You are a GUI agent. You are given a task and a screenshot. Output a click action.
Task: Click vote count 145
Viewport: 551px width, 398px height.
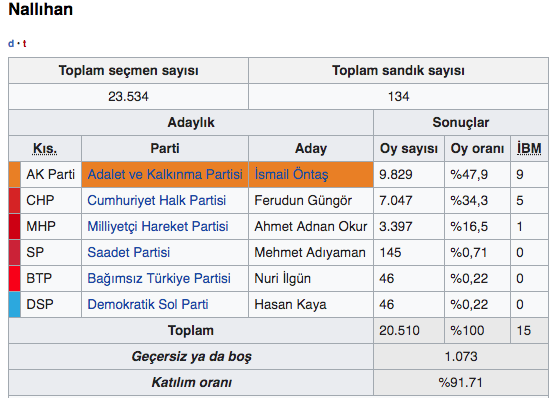click(x=390, y=252)
